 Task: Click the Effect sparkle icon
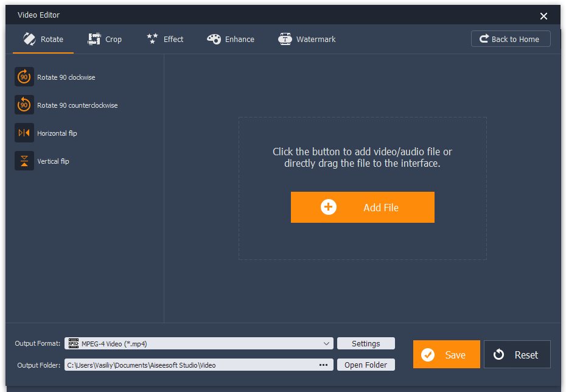(x=153, y=38)
